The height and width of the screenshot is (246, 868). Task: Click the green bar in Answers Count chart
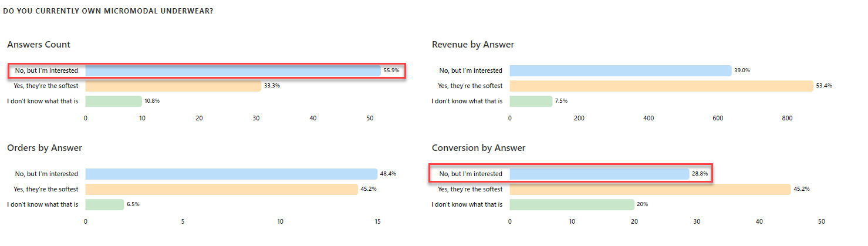(x=113, y=101)
